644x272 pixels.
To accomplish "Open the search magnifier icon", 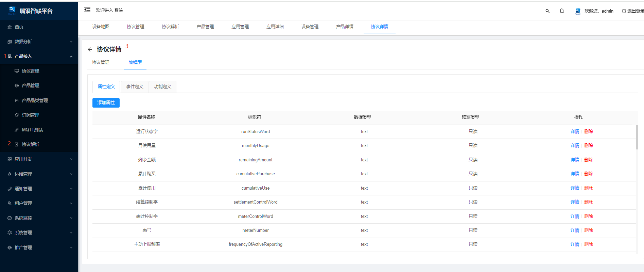I will click(547, 11).
